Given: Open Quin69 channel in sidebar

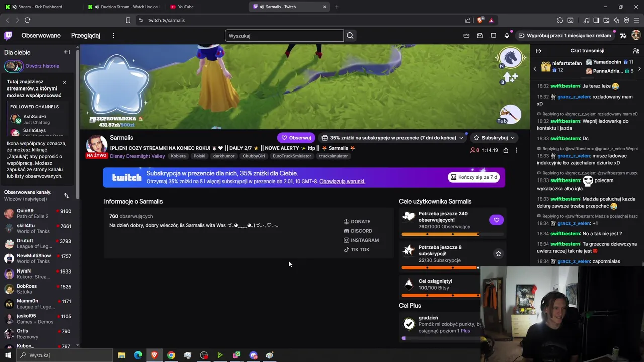Looking at the screenshot, I should pos(38,214).
